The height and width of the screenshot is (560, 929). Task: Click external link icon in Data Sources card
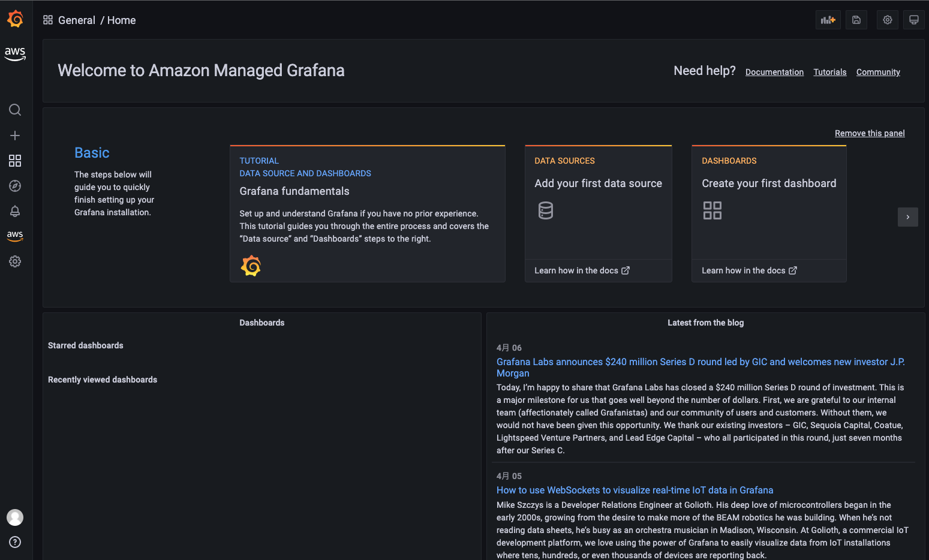626,270
